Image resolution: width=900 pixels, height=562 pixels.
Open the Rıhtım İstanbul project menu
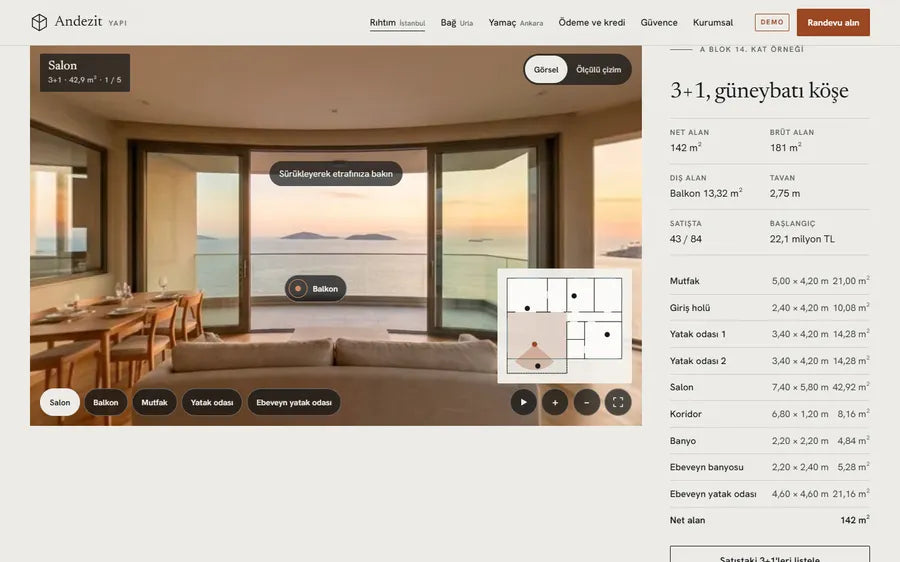click(397, 22)
